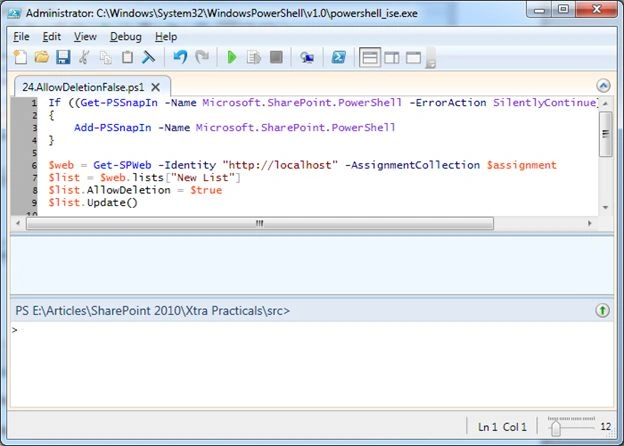Click the Clear Output Pane icon
Viewport: 624px width, 446px height.
148,57
